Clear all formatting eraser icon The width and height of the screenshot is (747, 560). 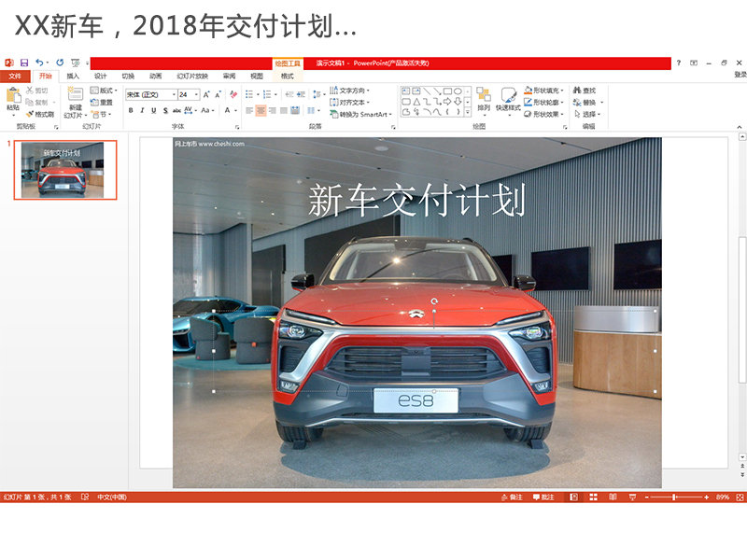(x=233, y=95)
